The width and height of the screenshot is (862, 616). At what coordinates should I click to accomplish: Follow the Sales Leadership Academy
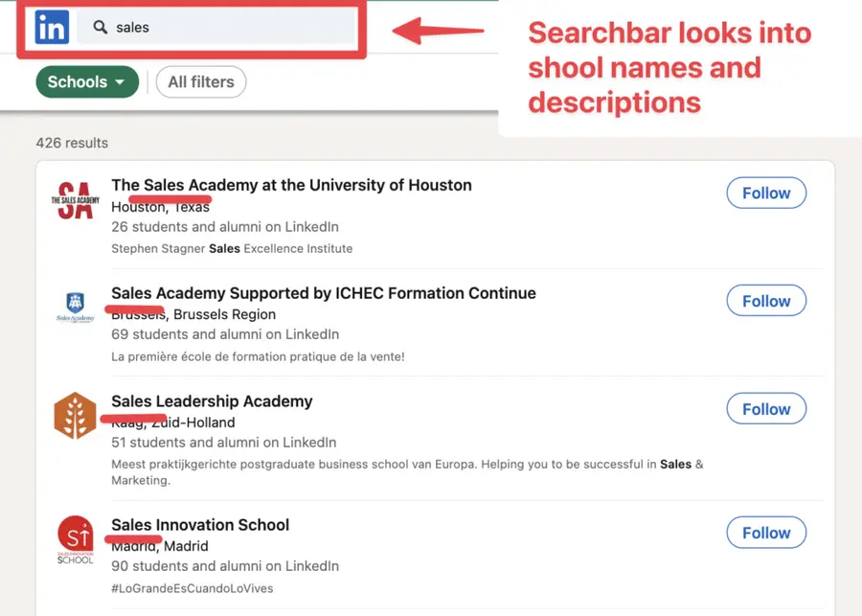tap(765, 408)
